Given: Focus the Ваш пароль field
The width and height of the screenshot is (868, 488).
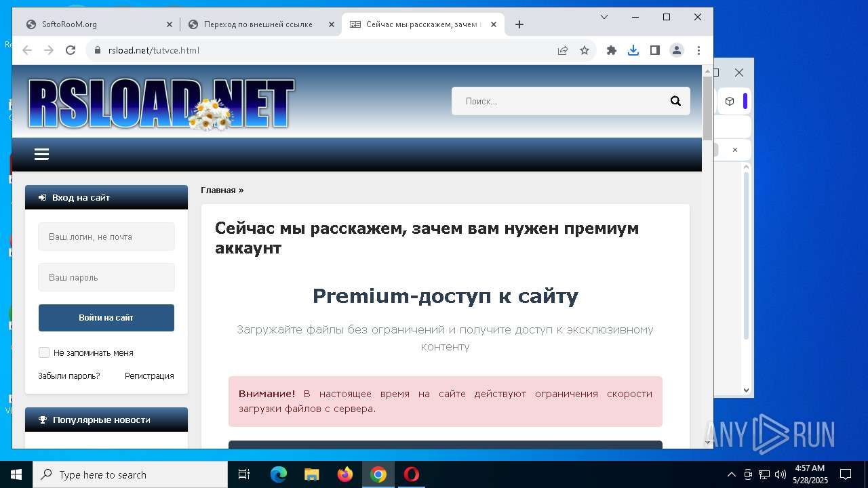Looking at the screenshot, I should pos(106,277).
